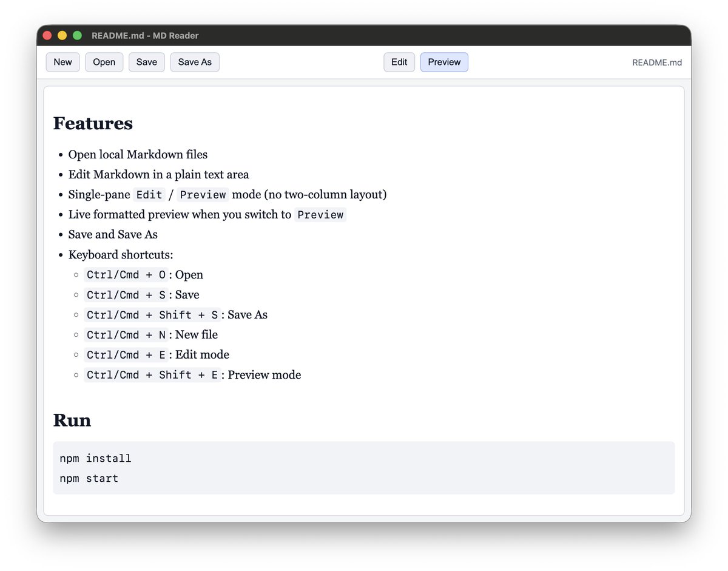Click the window title 'README.md - MD Reader'

coord(145,35)
